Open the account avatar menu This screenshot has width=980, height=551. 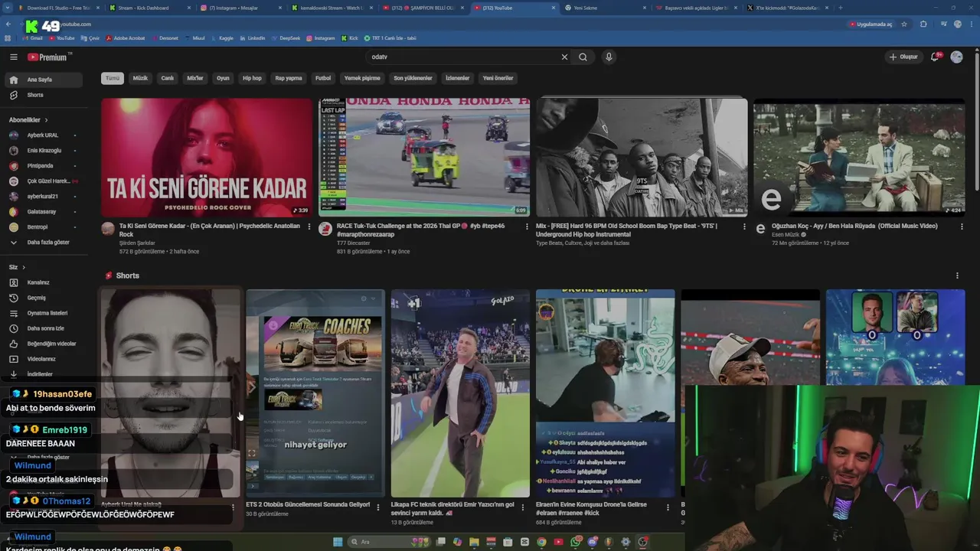(x=956, y=57)
